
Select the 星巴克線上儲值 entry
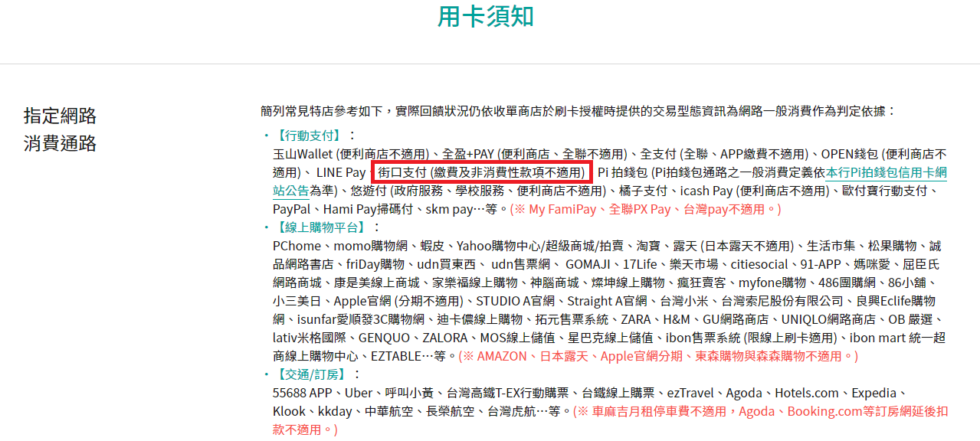click(610, 338)
